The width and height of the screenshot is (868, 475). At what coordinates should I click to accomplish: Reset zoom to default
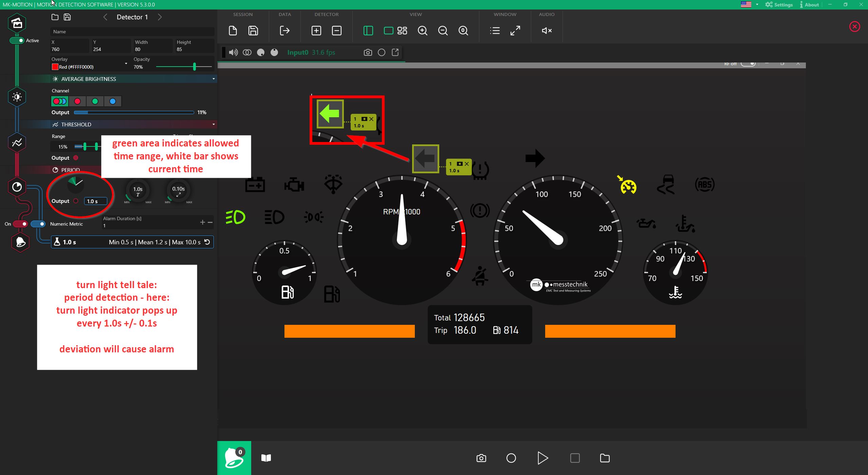(463, 31)
